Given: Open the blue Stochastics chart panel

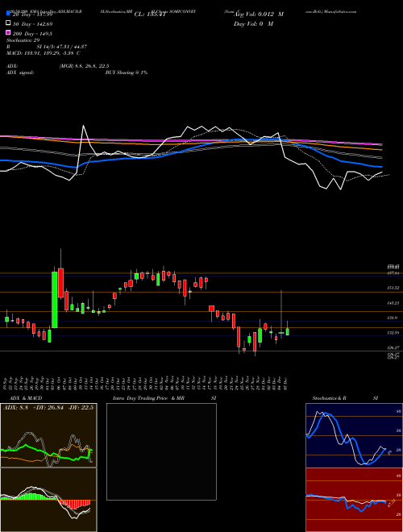Looking at the screenshot, I should click(354, 435).
